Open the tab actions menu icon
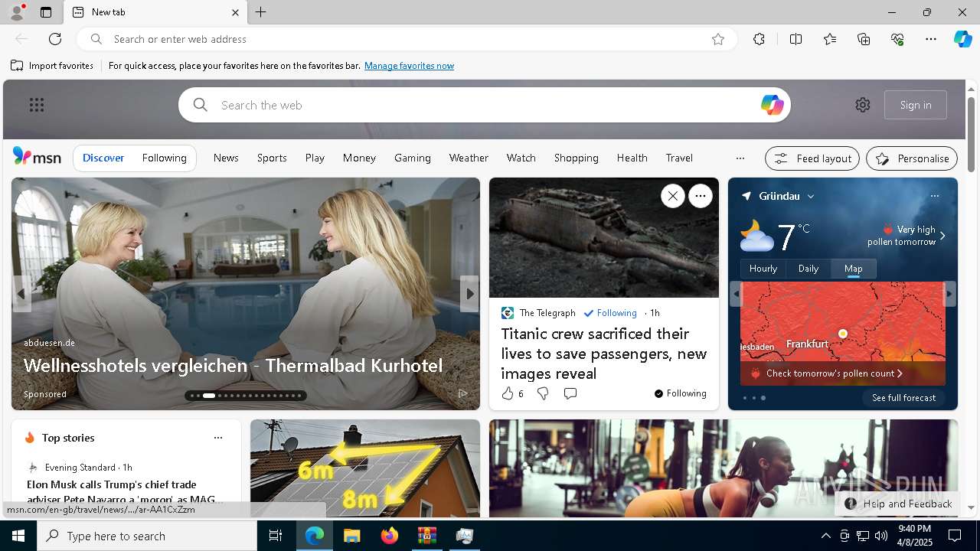The width and height of the screenshot is (980, 551). coord(46,12)
